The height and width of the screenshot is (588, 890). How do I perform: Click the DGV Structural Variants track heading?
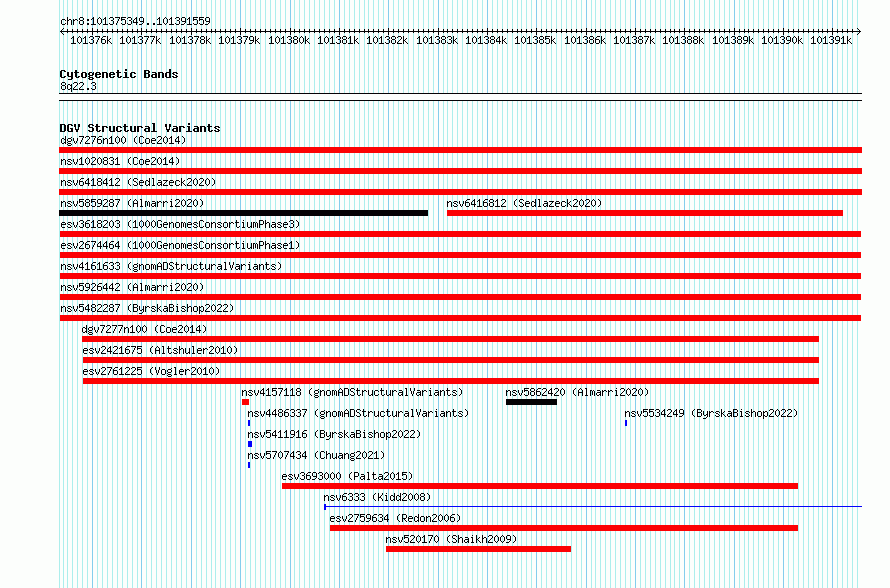point(140,128)
